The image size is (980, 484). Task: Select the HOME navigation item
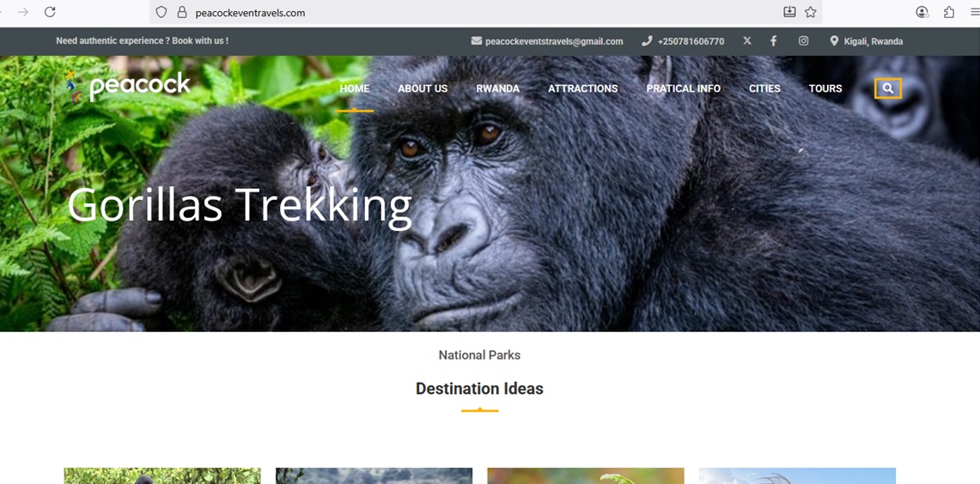(x=355, y=88)
